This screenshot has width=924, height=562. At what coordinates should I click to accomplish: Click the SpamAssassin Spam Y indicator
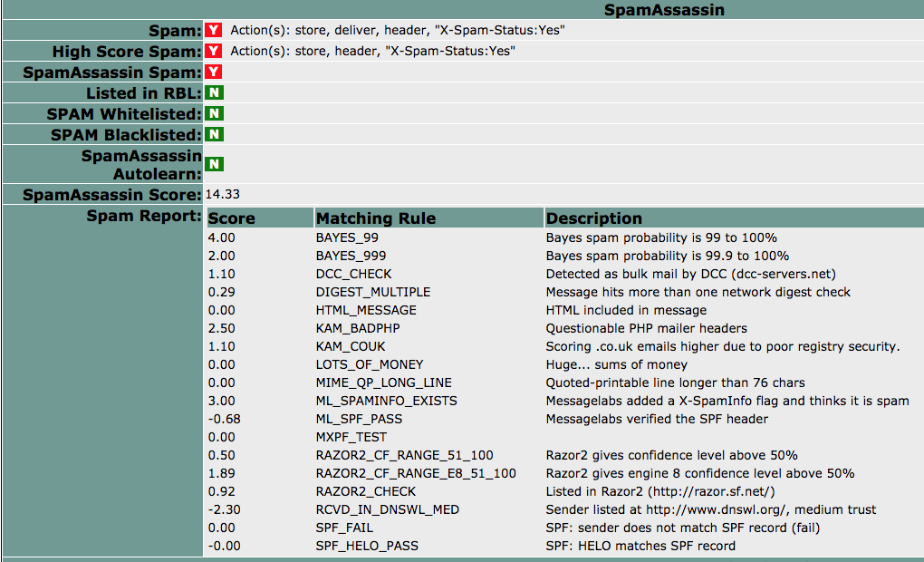click(214, 72)
